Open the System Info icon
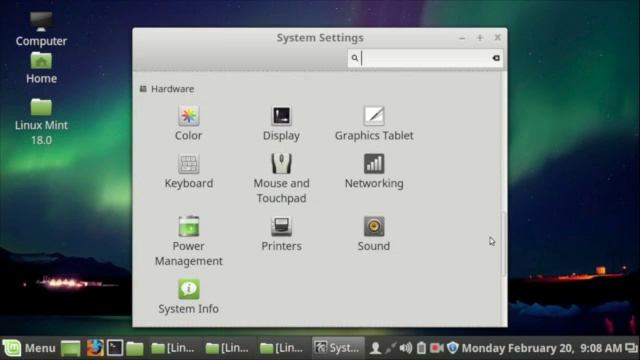Image resolution: width=640 pixels, height=360 pixels. [x=189, y=289]
